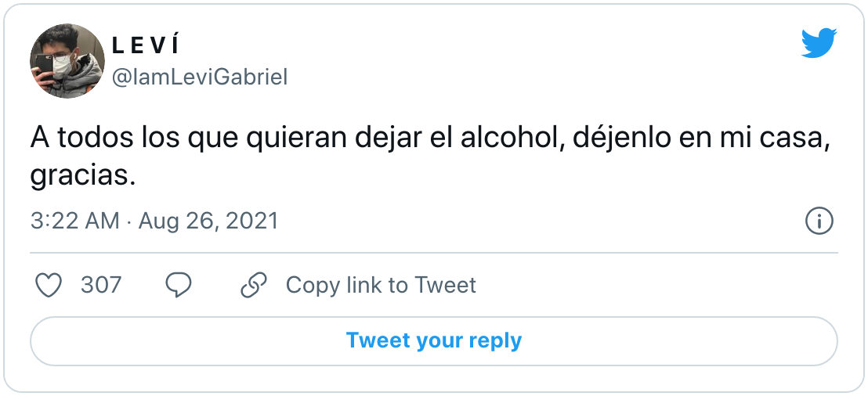Open replies via the speech bubble icon
Screen dimensions: 868x396
[x=179, y=286]
